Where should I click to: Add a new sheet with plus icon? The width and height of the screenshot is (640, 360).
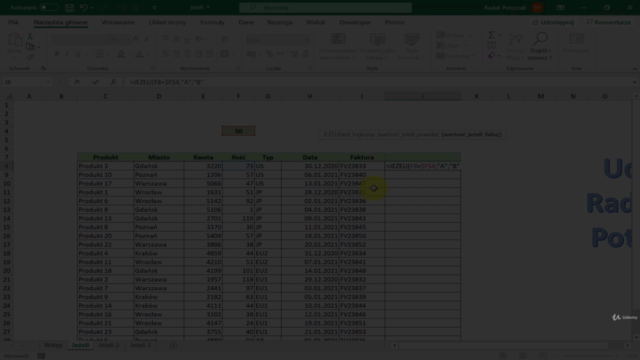pos(173,345)
